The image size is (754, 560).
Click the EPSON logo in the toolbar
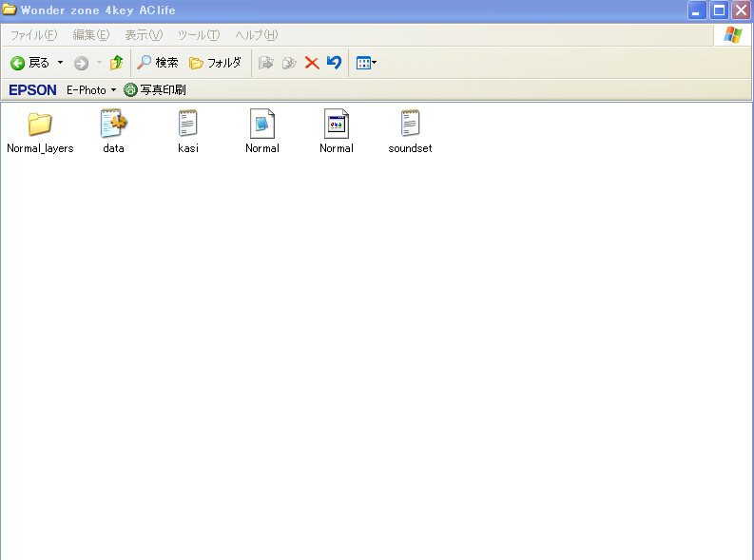click(32, 90)
